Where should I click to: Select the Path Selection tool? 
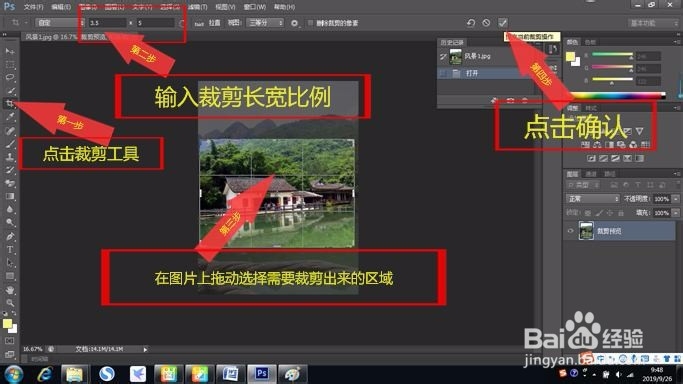(10, 263)
